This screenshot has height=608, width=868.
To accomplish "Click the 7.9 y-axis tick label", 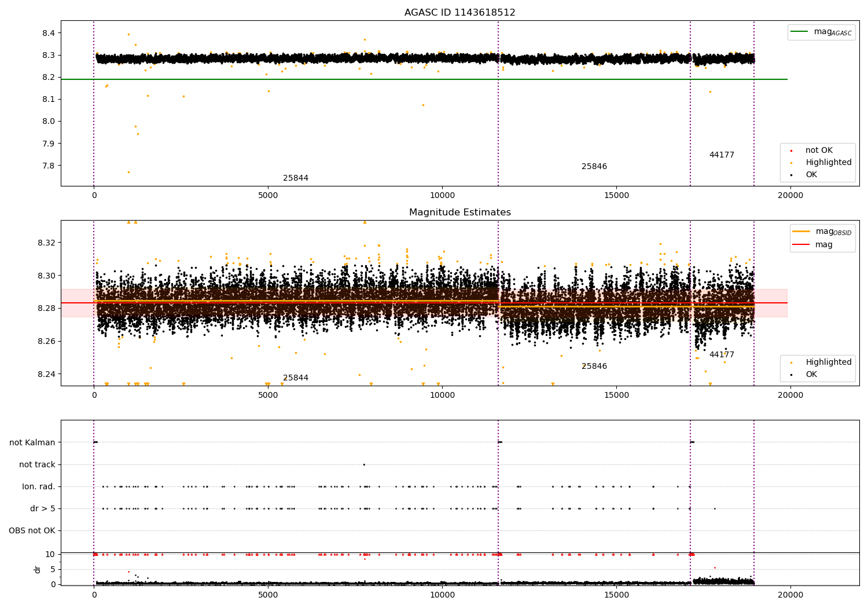I will [x=49, y=144].
